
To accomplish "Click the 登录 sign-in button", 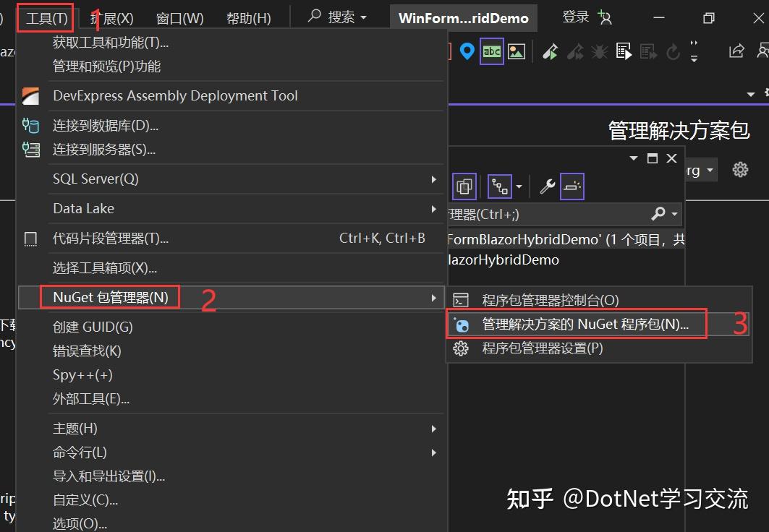I will [575, 17].
